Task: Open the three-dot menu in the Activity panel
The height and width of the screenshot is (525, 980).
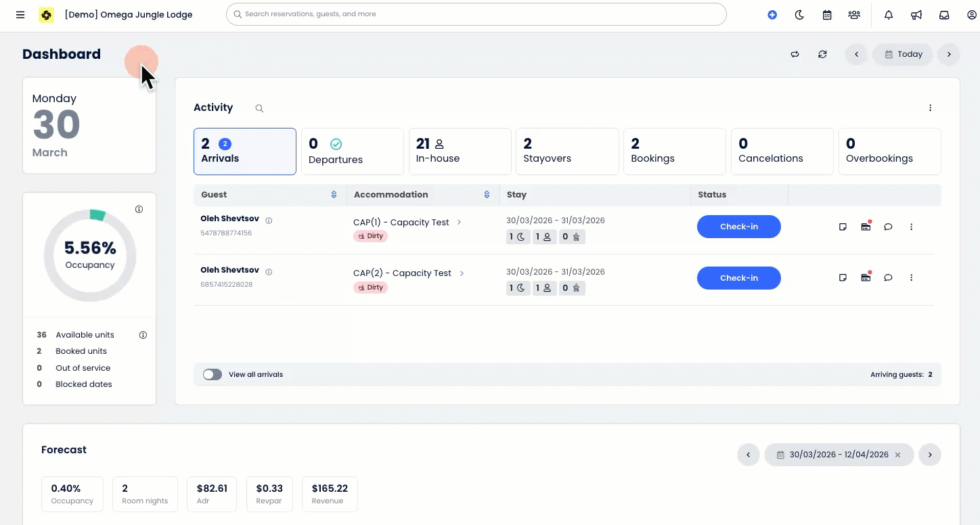Action: (x=930, y=108)
